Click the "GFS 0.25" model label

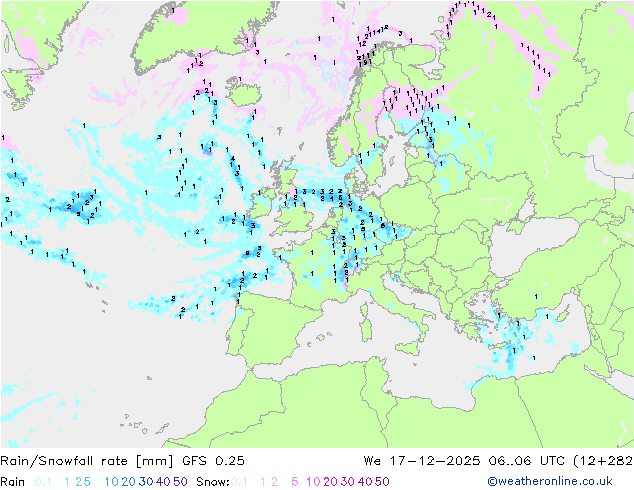point(213,460)
